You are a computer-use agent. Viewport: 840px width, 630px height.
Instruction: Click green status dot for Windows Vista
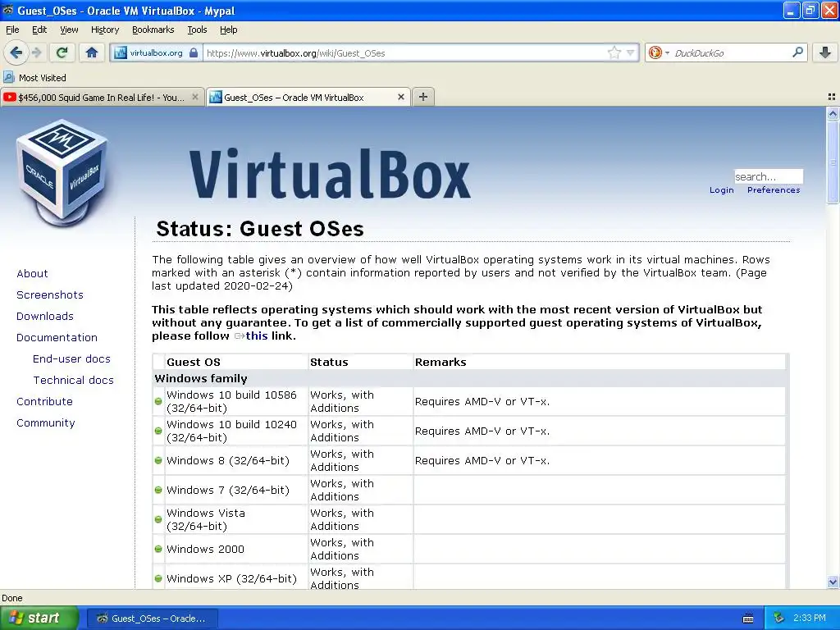tap(158, 519)
